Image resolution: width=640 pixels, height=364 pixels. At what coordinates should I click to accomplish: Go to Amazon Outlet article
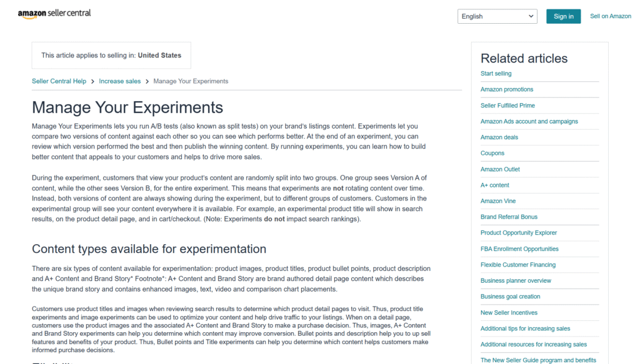click(x=500, y=169)
